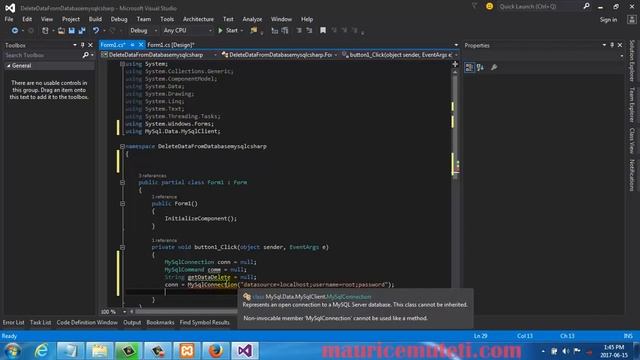Open the Output tab
This screenshot has height=360, width=640.
click(x=132, y=322)
